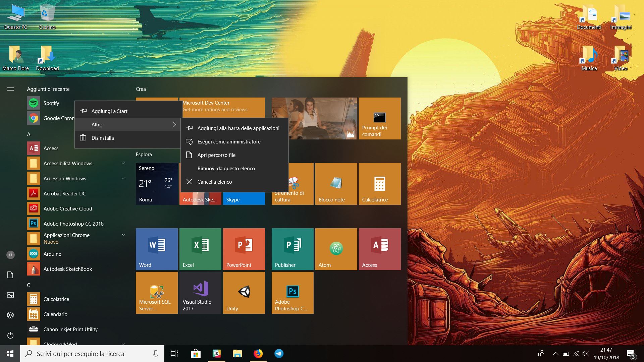Click the Start button
644x362 pixels.
tap(10, 353)
